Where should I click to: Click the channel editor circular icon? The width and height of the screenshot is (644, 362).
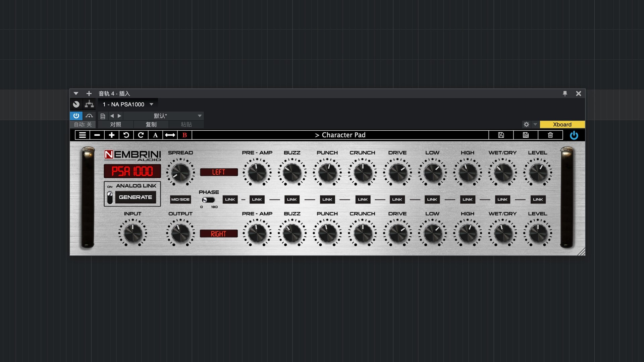tap(76, 104)
